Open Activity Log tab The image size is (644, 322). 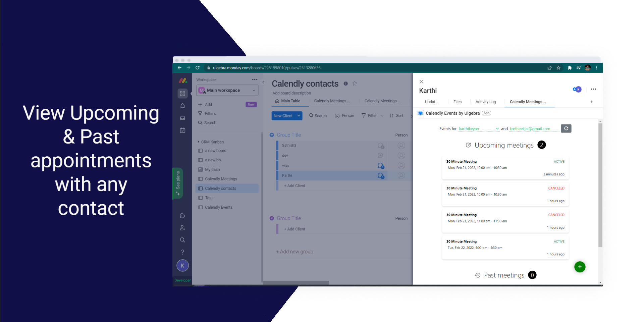coord(486,102)
